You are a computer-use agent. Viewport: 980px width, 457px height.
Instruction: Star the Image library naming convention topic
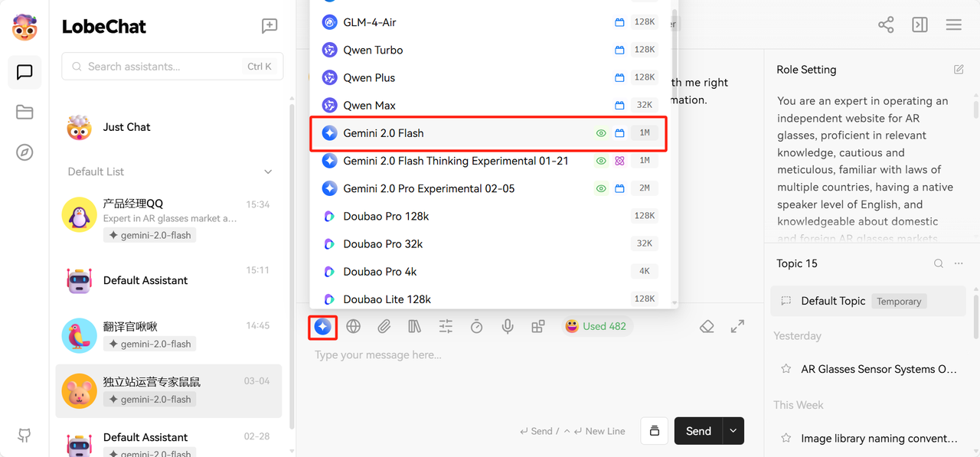point(786,439)
